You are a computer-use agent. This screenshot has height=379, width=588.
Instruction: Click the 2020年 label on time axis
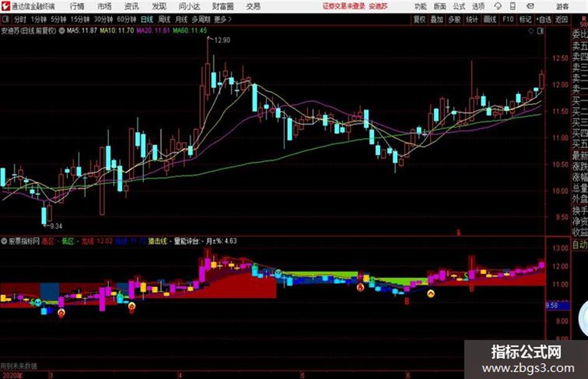11,375
